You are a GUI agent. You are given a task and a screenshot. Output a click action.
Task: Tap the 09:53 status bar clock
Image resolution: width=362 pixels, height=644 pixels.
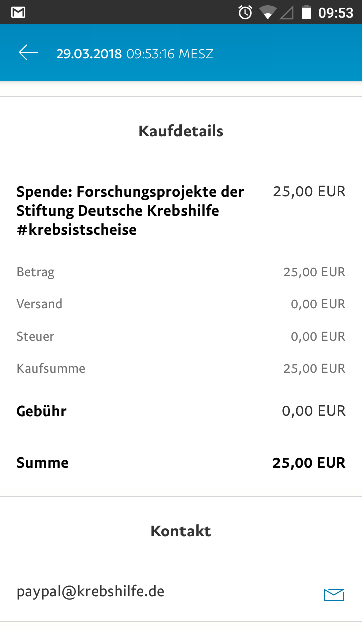[336, 13]
